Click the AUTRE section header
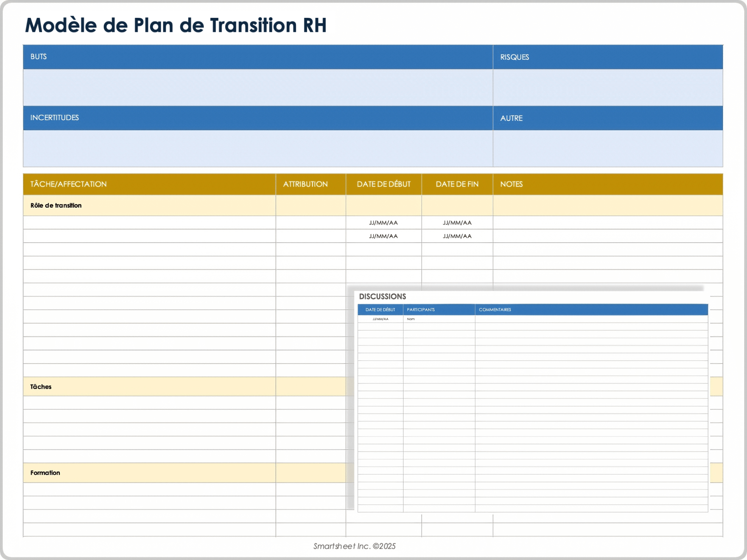The width and height of the screenshot is (747, 560). [x=511, y=118]
